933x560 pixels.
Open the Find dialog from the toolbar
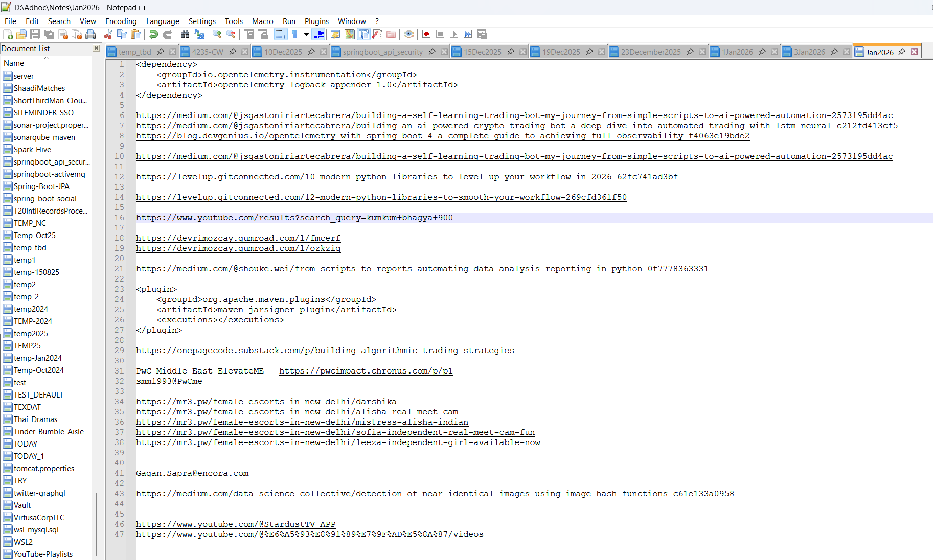click(185, 34)
